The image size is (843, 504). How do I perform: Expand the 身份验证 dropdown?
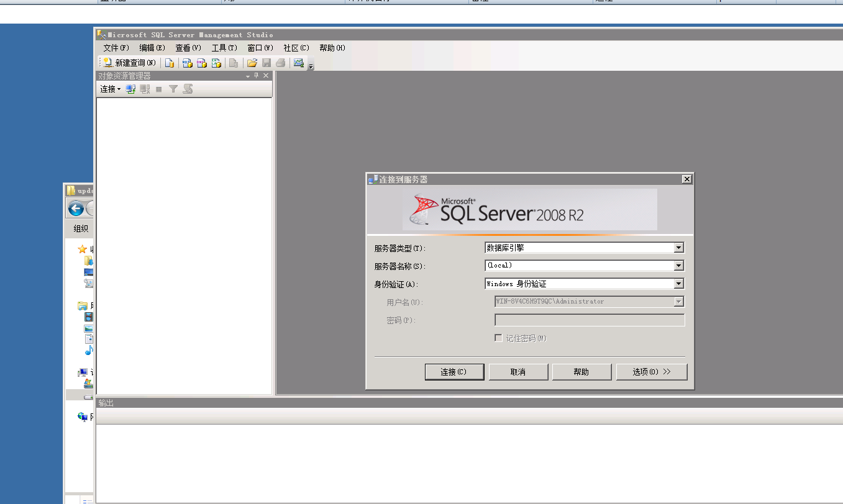pos(679,284)
